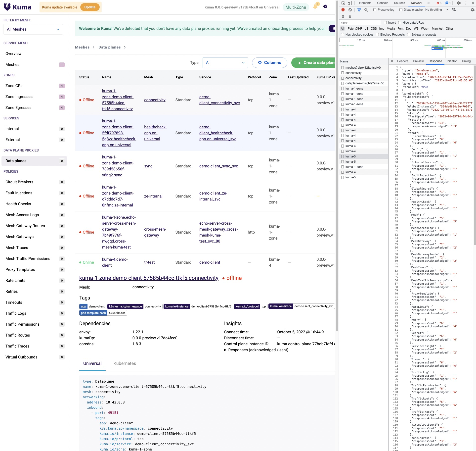Show more DevTools tabs chevron
Viewport: 476px width, 451px height.
coord(429,3)
